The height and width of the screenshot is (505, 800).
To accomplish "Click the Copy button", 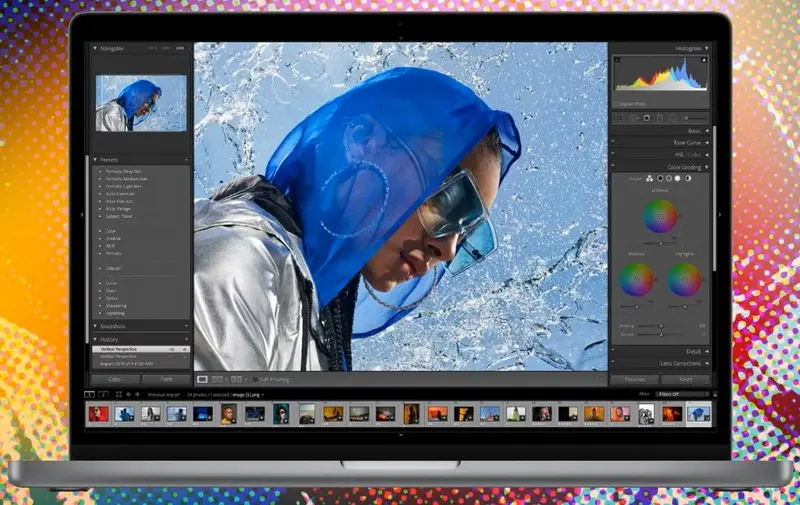I will point(116,379).
